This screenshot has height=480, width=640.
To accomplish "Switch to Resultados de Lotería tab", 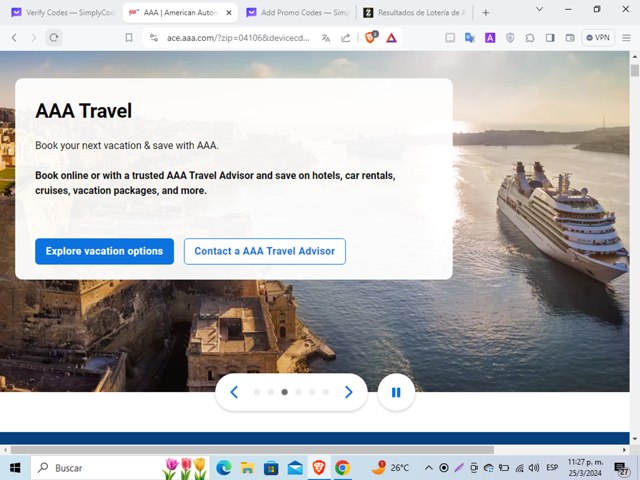I will pos(415,13).
